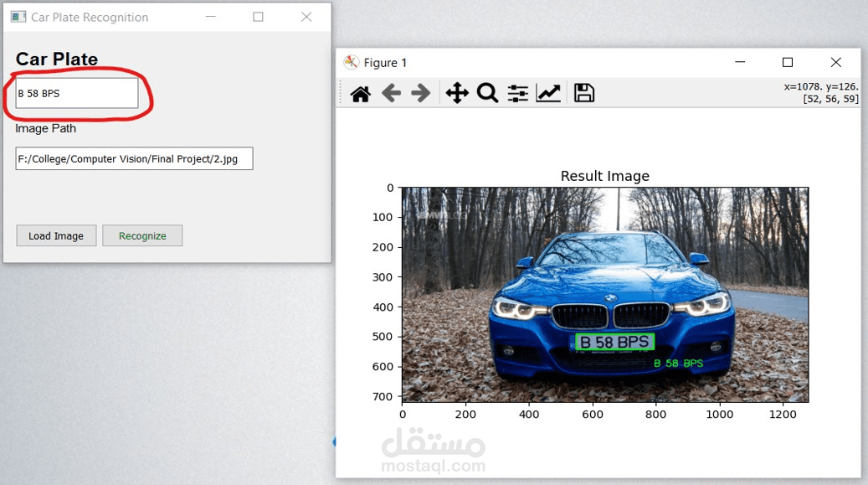Image resolution: width=868 pixels, height=485 pixels.
Task: Save the Result Image figure to disk
Action: pyautogui.click(x=583, y=93)
